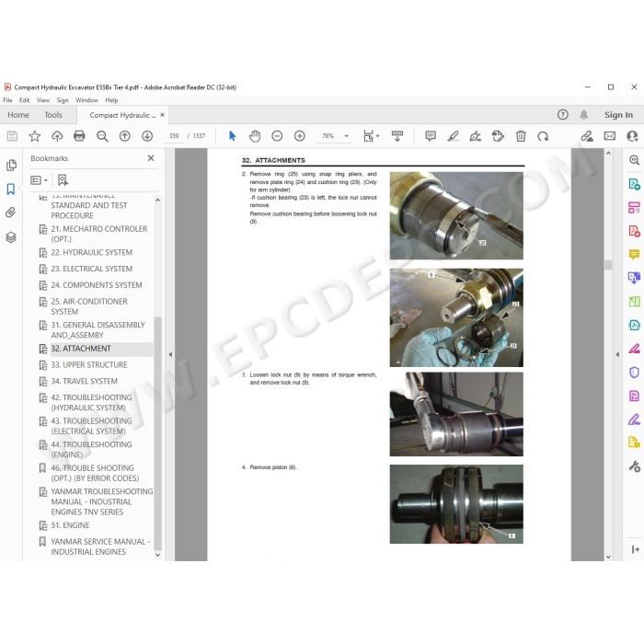
Task: Go to previous page arrow
Action: pyautogui.click(x=124, y=136)
